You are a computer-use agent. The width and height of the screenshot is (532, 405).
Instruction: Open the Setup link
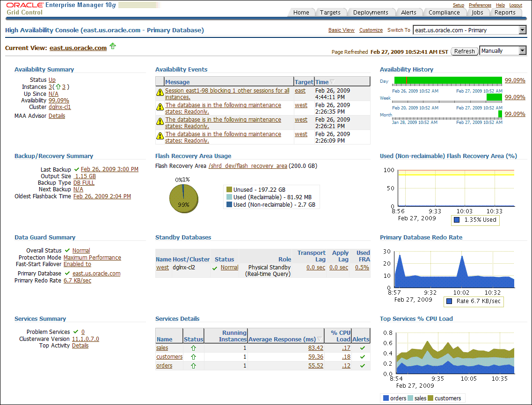pyautogui.click(x=458, y=5)
